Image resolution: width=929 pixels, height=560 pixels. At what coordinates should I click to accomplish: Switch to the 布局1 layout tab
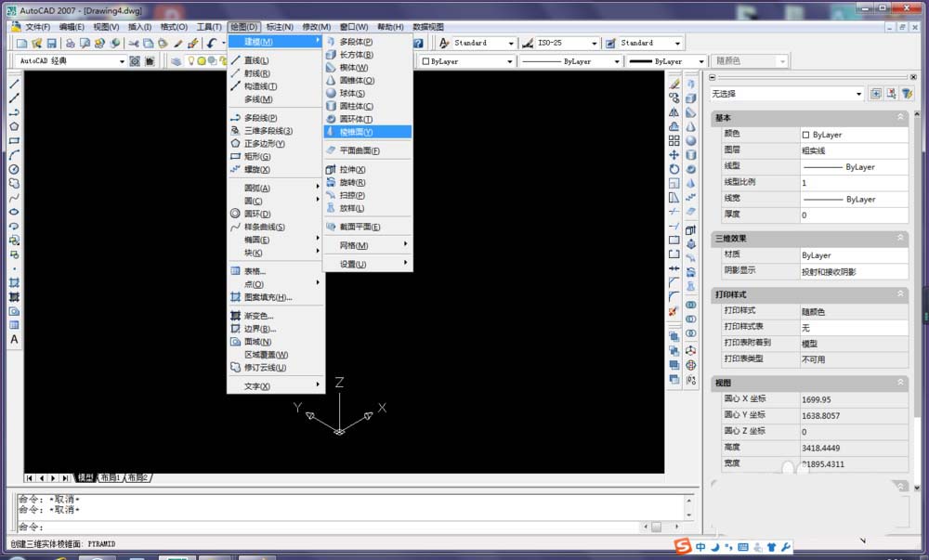(109, 477)
